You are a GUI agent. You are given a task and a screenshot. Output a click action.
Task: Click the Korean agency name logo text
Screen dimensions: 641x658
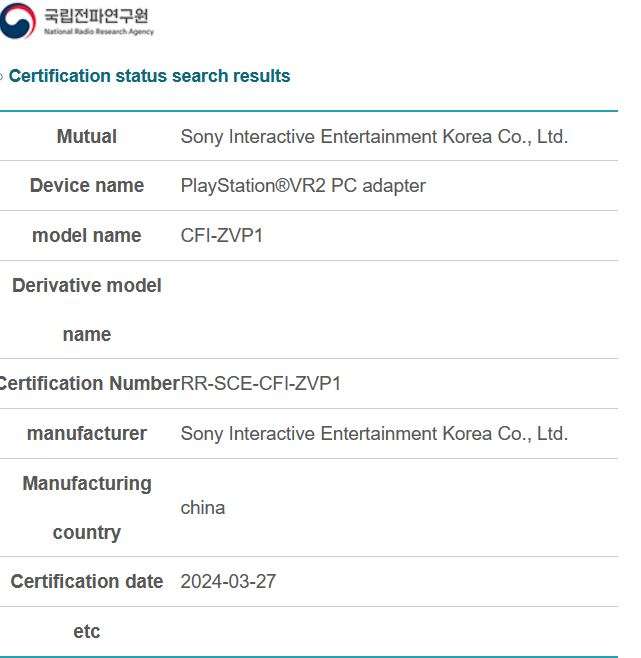tap(97, 16)
